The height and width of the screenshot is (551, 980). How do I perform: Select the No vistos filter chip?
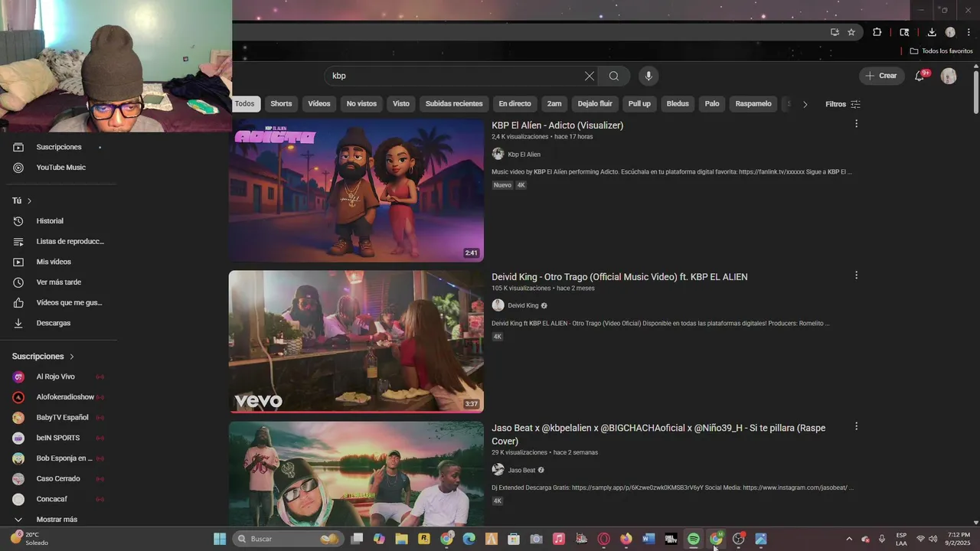pyautogui.click(x=361, y=104)
